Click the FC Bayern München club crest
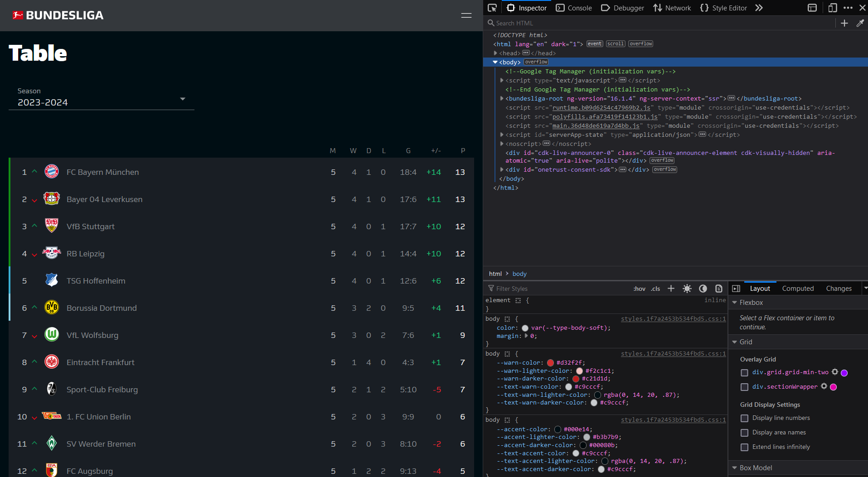Screen dimensions: 868x477 tap(52, 172)
